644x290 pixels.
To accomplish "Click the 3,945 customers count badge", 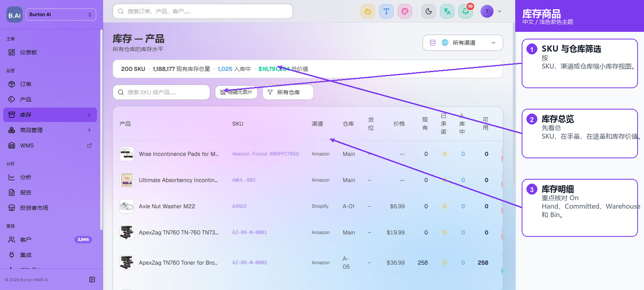I will pos(83,240).
